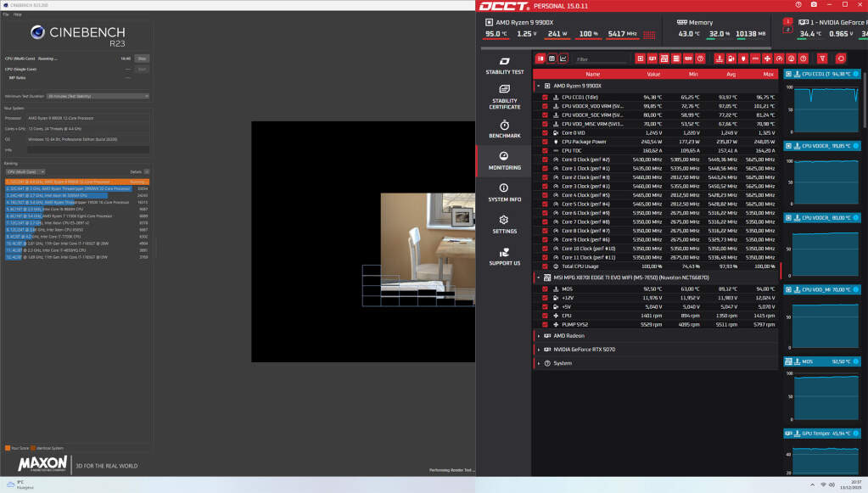This screenshot has height=493, width=868.
Task: Expand the NVIDIA GeForce RTX 5070 group
Action: (538, 350)
